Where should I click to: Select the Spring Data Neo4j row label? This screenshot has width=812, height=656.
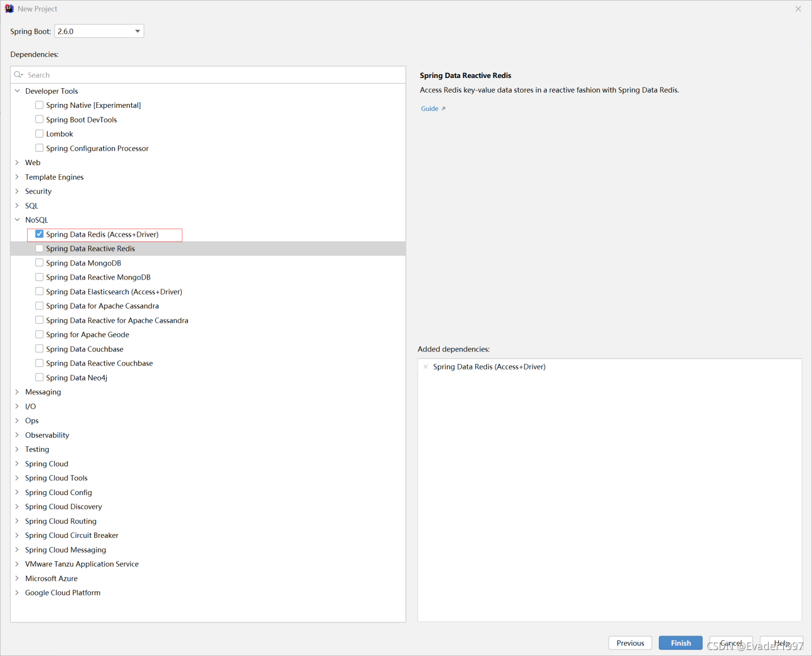coord(77,378)
